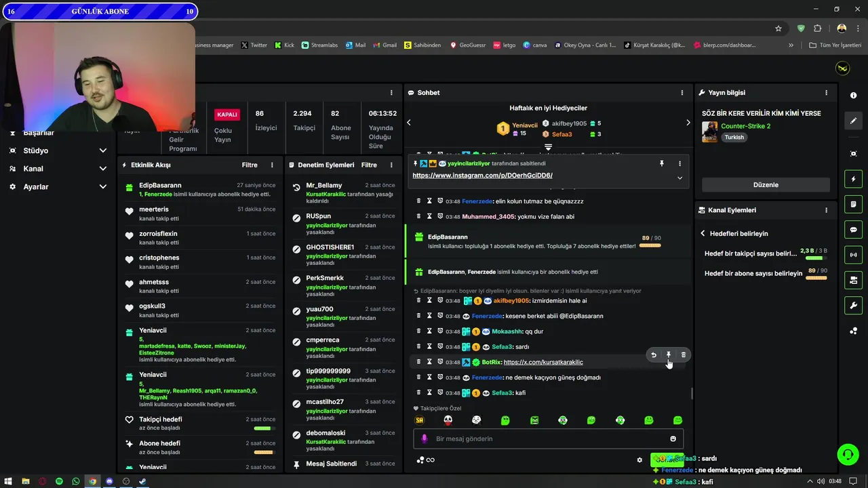Open Counter-Strike 2 category link
Image resolution: width=868 pixels, height=488 pixels.
pos(745,126)
